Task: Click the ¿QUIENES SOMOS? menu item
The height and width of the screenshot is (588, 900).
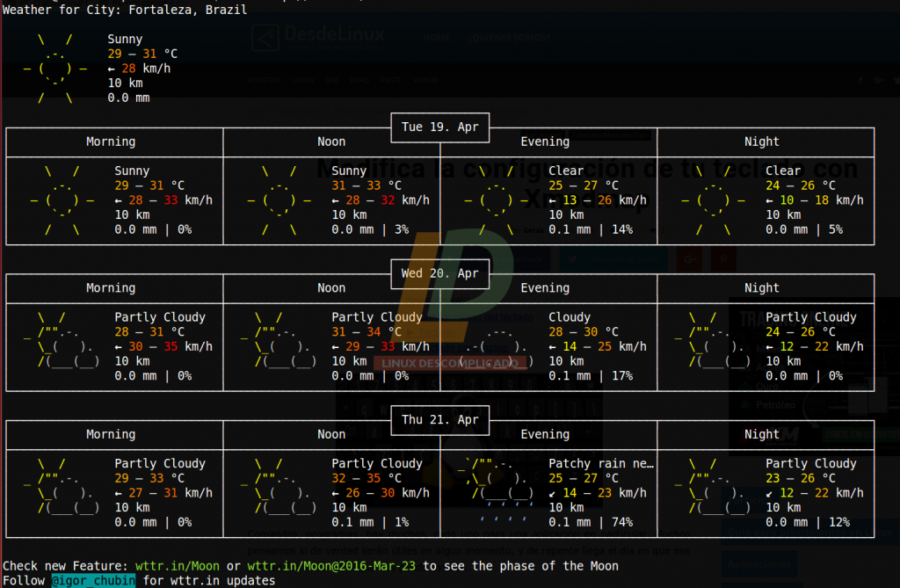Action: pos(510,38)
